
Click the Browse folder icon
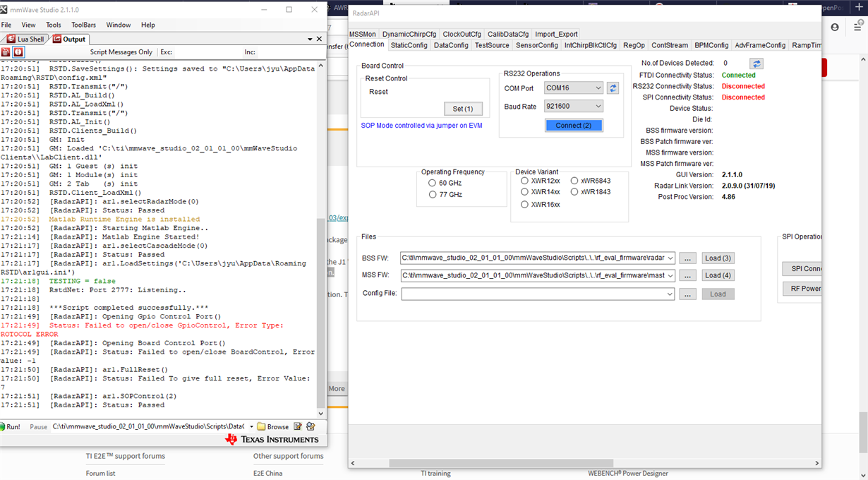[x=261, y=426]
